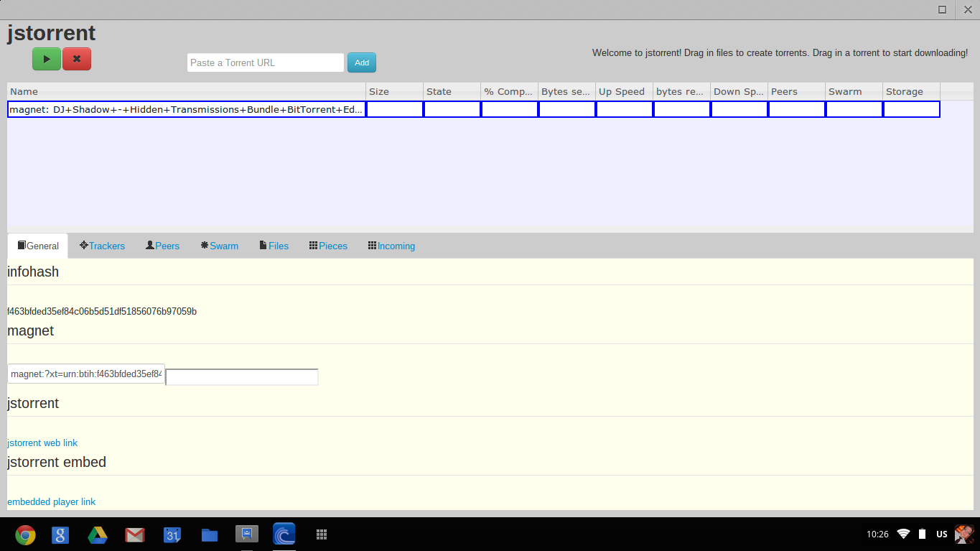Switch to the General tab
Image resolution: width=980 pixels, height=551 pixels.
(x=38, y=246)
